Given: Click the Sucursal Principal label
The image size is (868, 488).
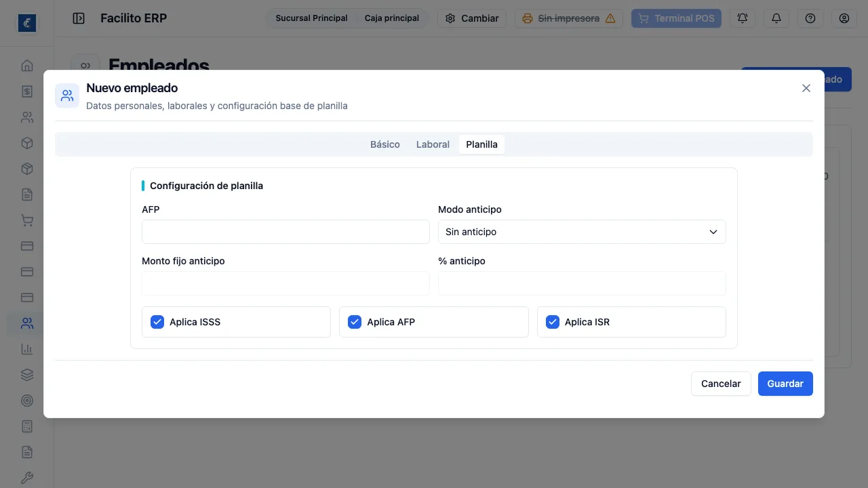Looking at the screenshot, I should tap(311, 18).
